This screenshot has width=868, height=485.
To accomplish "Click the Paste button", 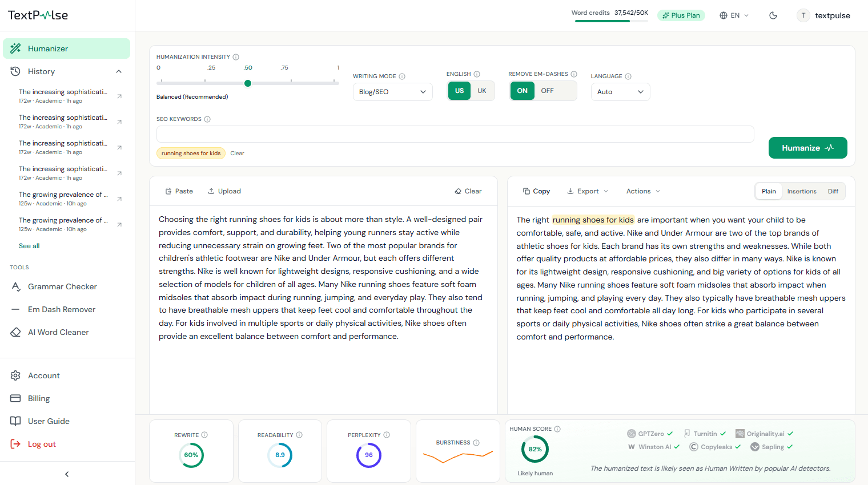I will [x=179, y=191].
